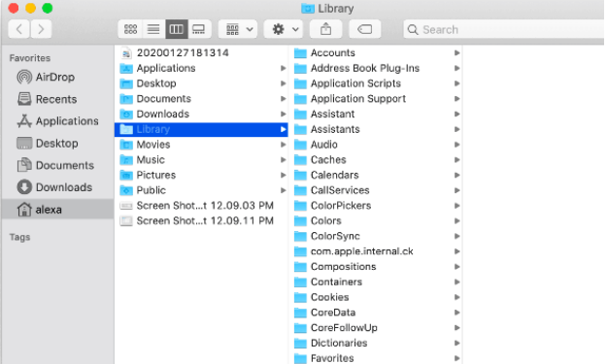Select the 20200127181314 file
The width and height of the screenshot is (607, 364).
(x=201, y=52)
